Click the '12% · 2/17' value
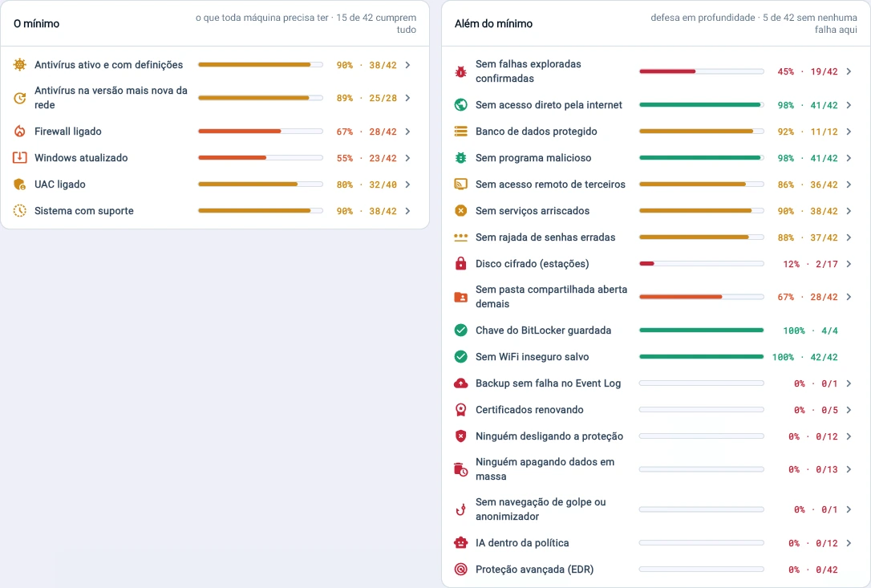This screenshot has width=871, height=588. pos(811,264)
